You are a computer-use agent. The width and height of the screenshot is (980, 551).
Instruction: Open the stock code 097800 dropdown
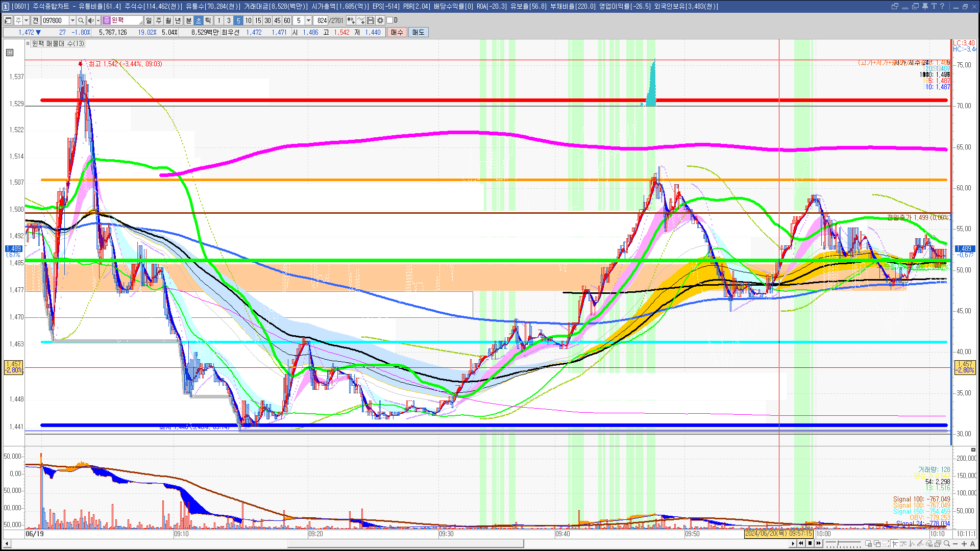point(72,20)
